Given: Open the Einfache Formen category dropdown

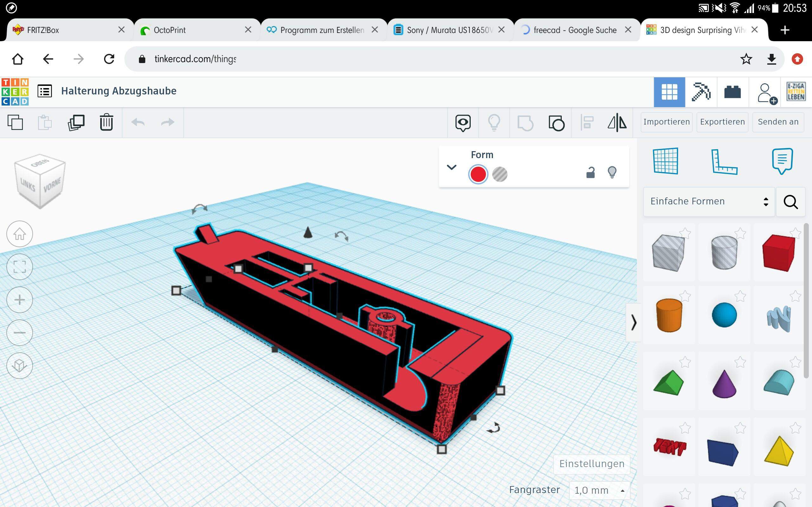Looking at the screenshot, I should 708,201.
